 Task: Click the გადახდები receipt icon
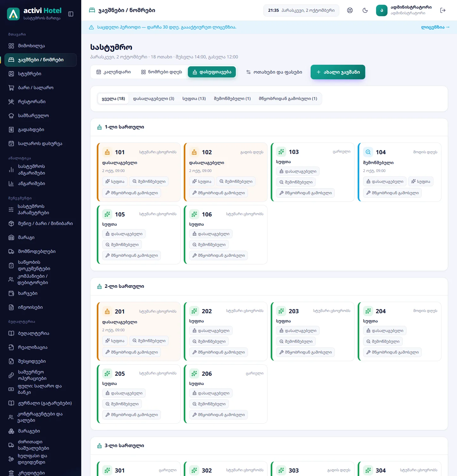tap(11, 129)
